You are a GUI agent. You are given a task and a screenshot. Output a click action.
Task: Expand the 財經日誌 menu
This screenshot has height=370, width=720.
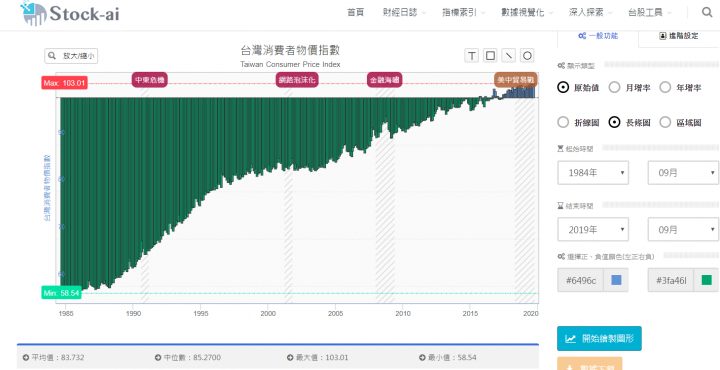click(404, 13)
